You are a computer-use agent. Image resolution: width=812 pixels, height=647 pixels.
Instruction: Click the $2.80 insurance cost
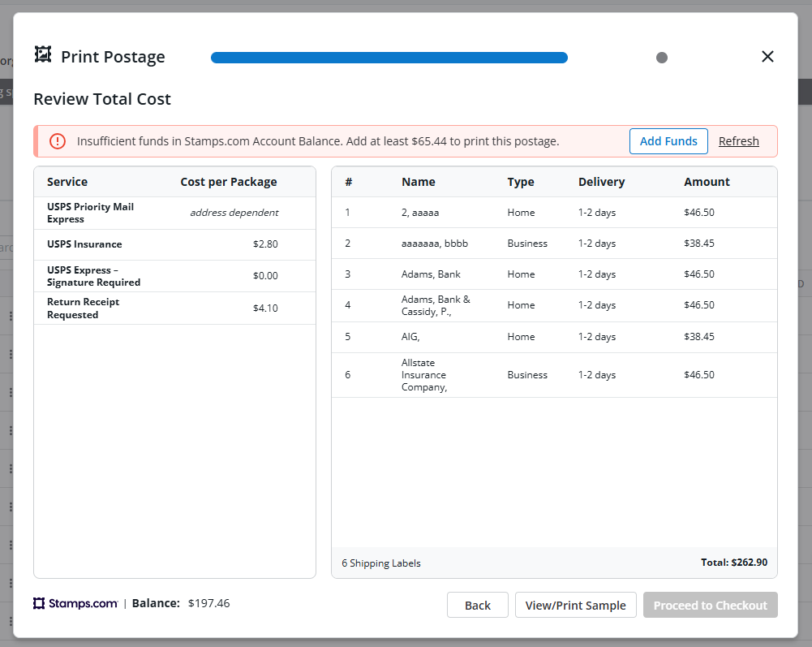click(x=265, y=244)
